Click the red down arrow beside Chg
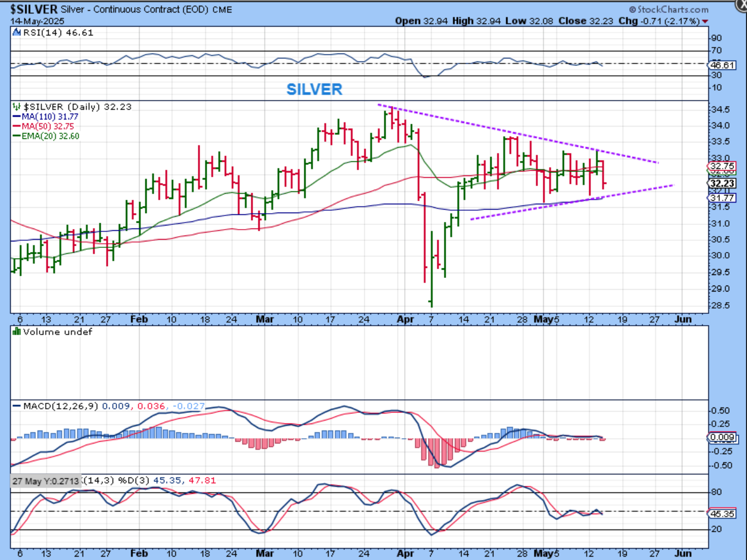This screenshot has height=560, width=747. click(x=705, y=22)
